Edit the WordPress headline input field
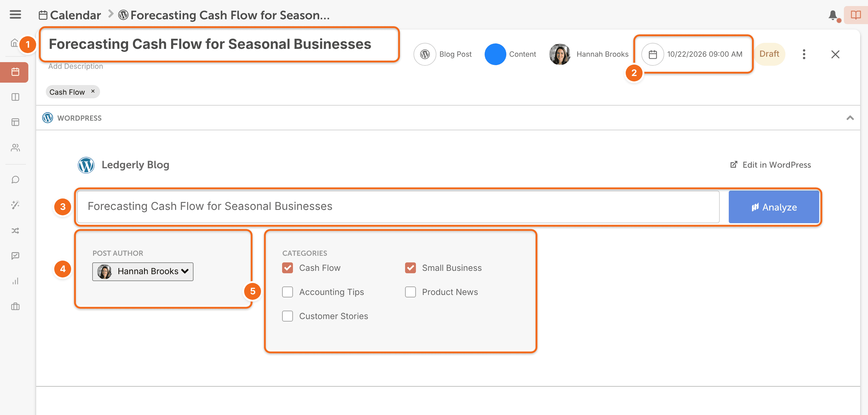 [x=398, y=207]
